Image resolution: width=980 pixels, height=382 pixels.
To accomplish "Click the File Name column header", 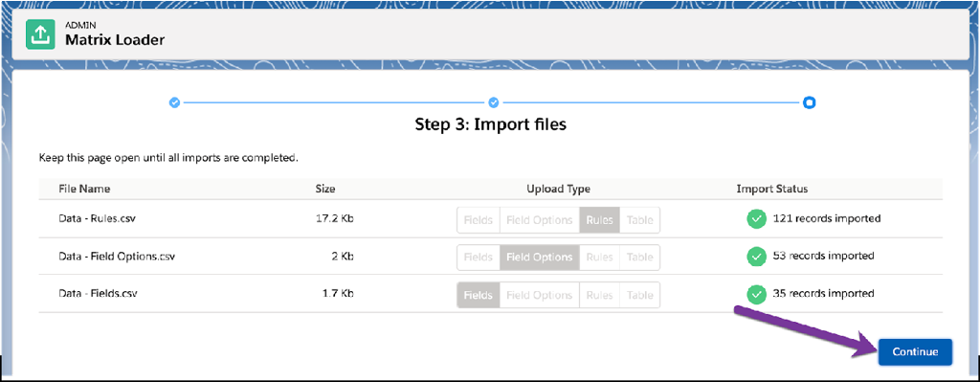I will 84,189.
